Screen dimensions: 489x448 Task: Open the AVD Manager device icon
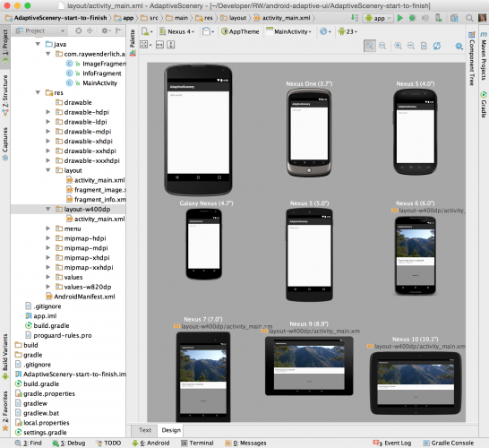438,18
